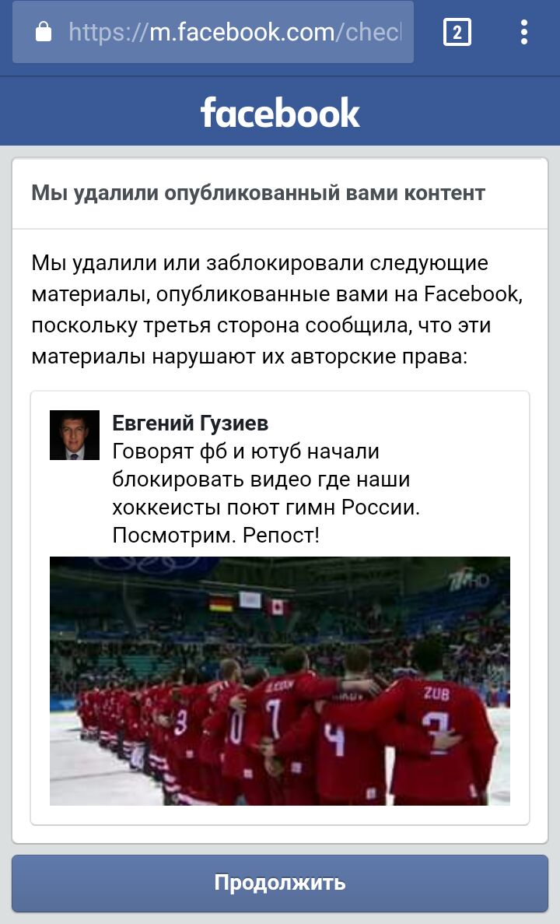Open the Евгений Гузиев name link

(191, 423)
